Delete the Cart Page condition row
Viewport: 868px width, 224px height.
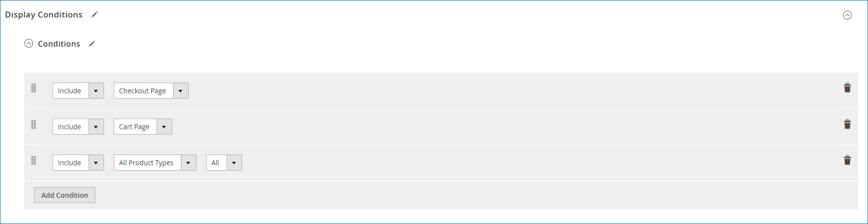pos(847,124)
